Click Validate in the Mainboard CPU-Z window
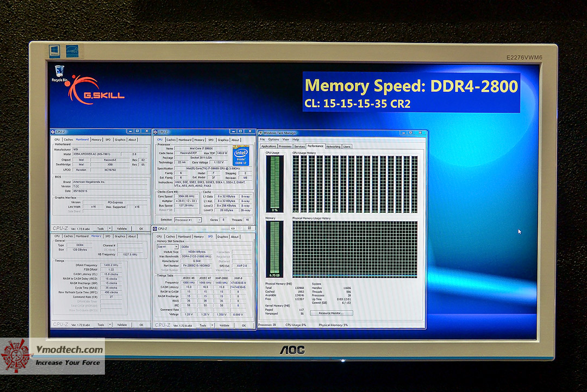 tap(122, 228)
